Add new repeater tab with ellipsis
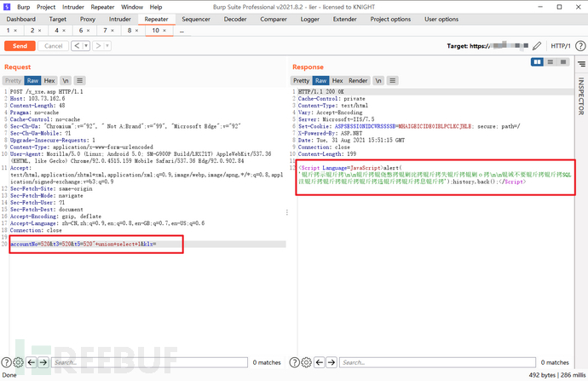This screenshot has width=588, height=381. 182,32
